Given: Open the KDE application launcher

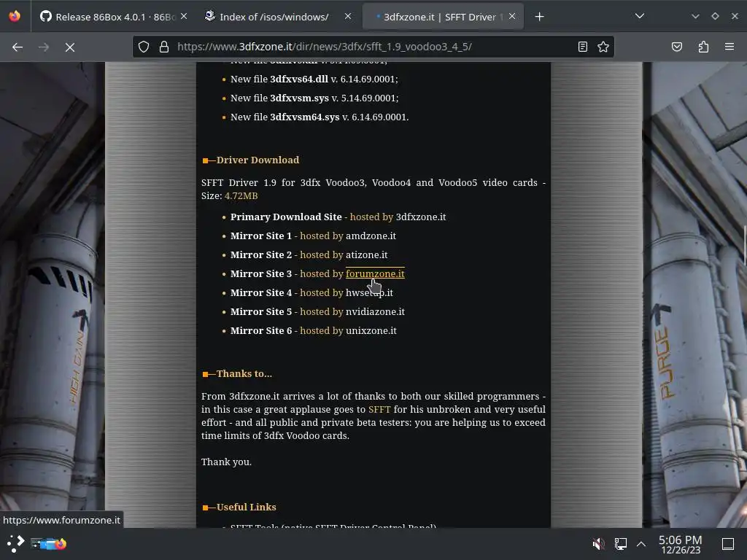Looking at the screenshot, I should (x=15, y=543).
